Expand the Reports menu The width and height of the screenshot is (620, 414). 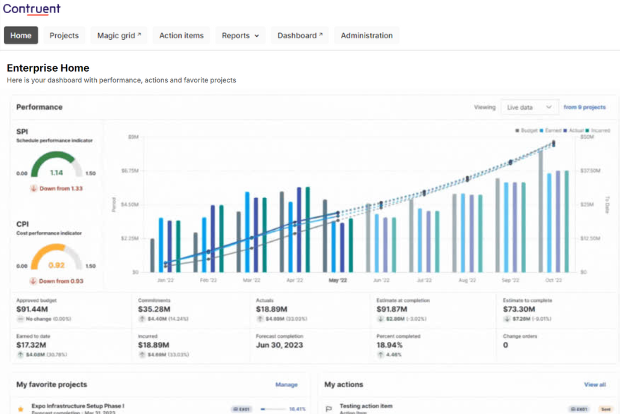pyautogui.click(x=240, y=36)
